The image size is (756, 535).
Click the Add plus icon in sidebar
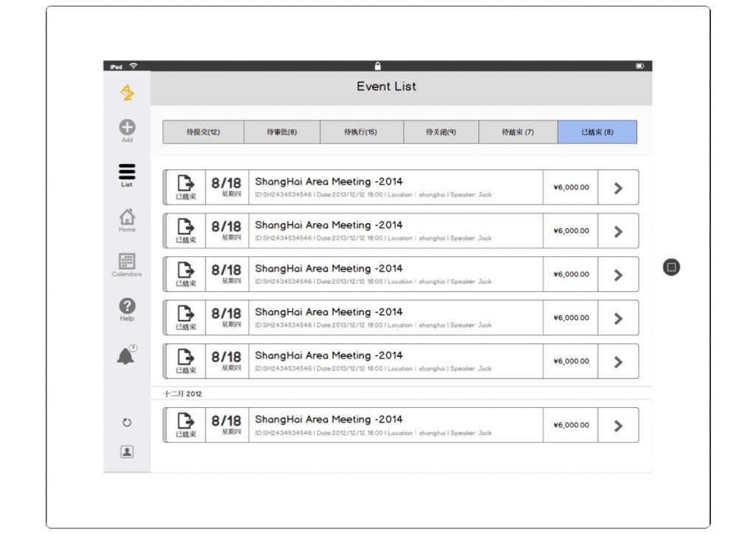[127, 129]
